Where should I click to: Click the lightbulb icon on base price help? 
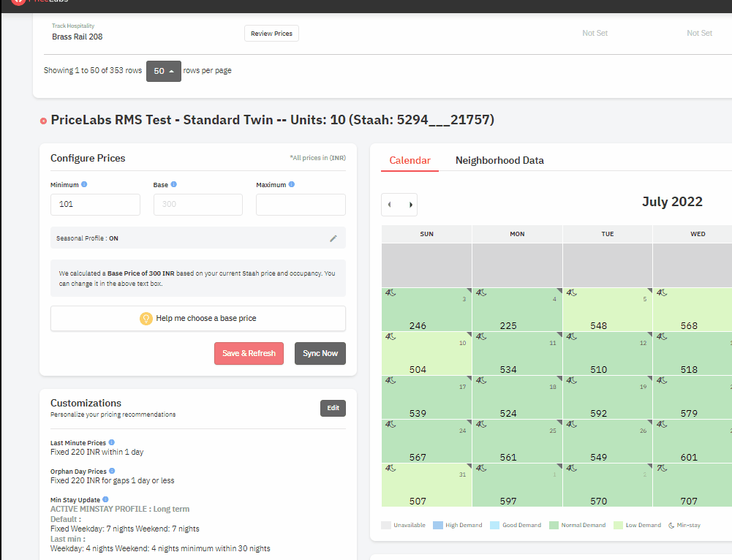(146, 318)
